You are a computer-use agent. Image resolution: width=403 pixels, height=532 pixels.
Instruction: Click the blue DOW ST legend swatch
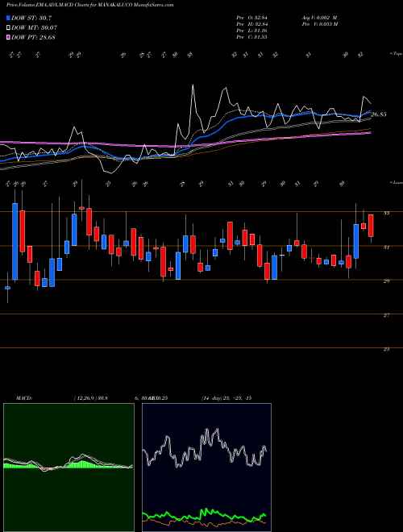[x=8, y=18]
